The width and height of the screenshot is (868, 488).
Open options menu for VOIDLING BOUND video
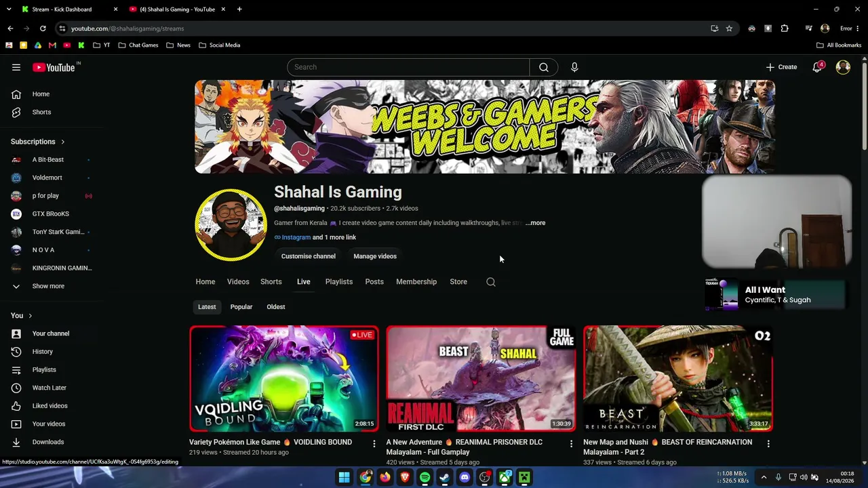[x=374, y=443]
